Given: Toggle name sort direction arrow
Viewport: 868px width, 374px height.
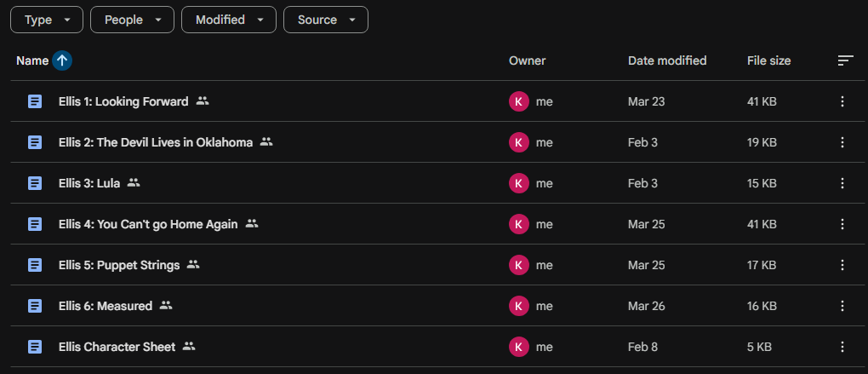Looking at the screenshot, I should point(62,60).
